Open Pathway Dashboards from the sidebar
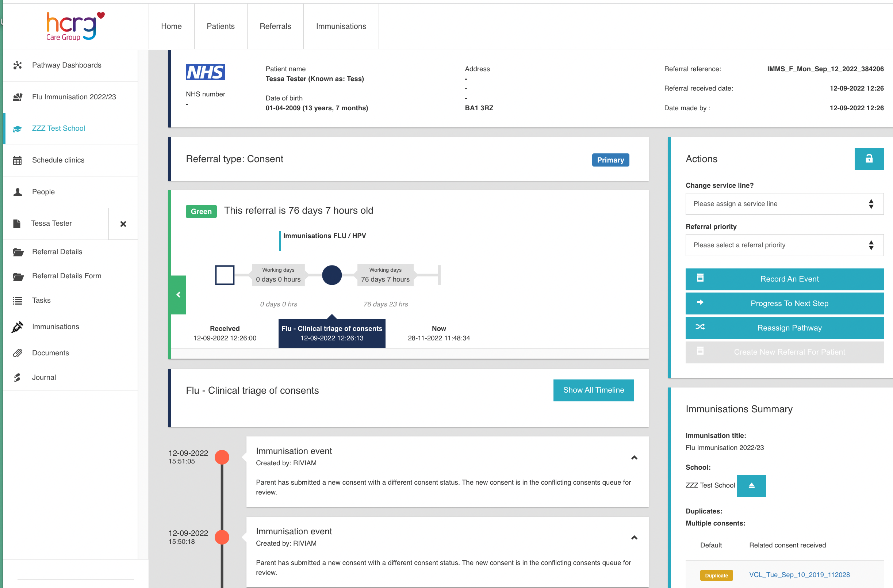The image size is (893, 588). 66,65
